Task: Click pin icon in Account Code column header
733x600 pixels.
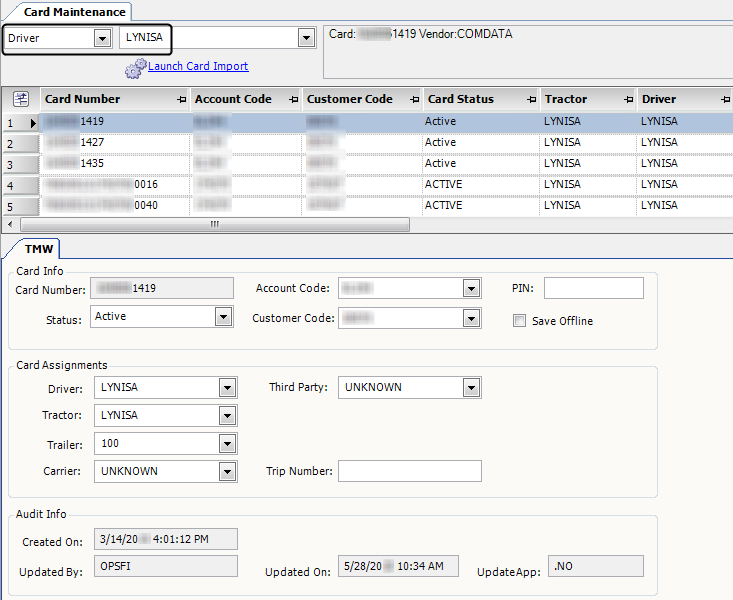Action: point(294,100)
